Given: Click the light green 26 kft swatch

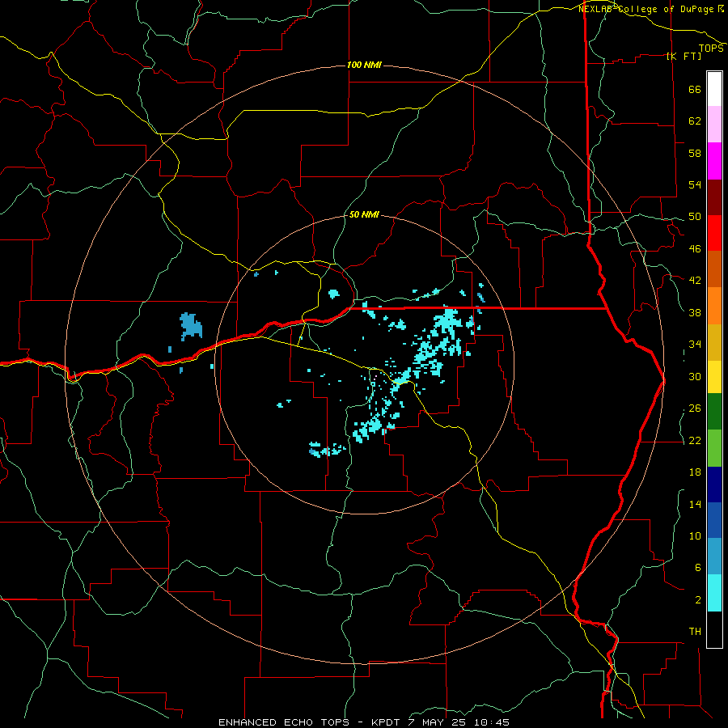Looking at the screenshot, I should tap(714, 448).
